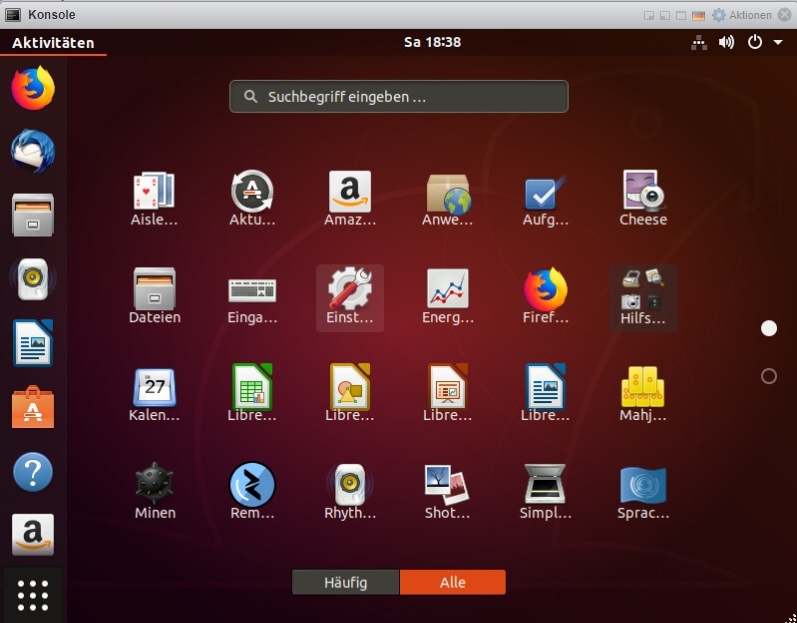Launch Firefox from the app grid
Image resolution: width=797 pixels, height=623 pixels.
545,297
